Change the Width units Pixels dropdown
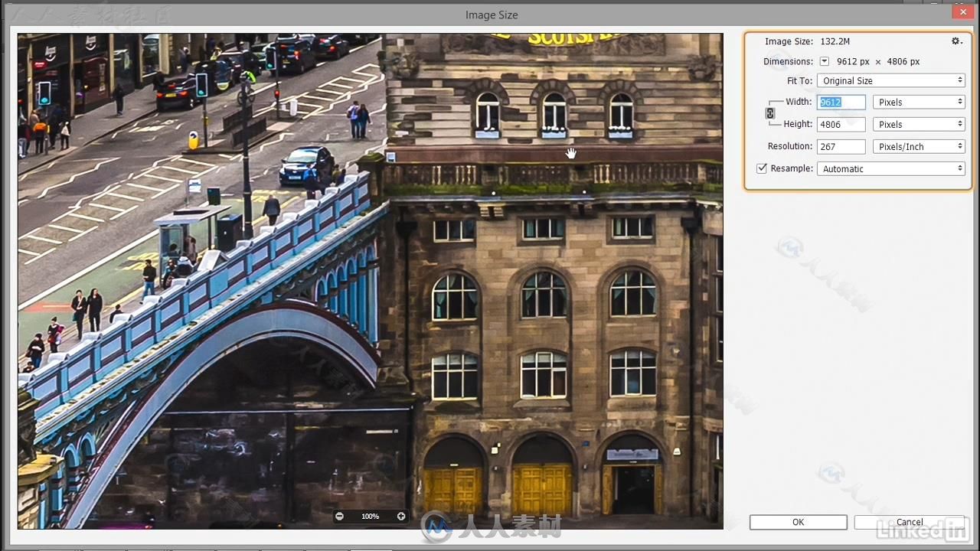980x551 pixels. [919, 102]
